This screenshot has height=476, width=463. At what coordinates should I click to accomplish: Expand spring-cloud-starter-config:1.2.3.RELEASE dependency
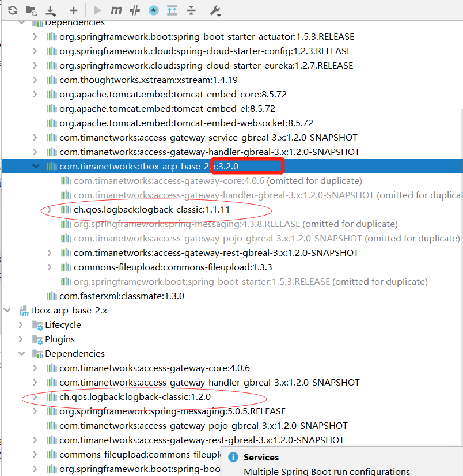(x=35, y=51)
